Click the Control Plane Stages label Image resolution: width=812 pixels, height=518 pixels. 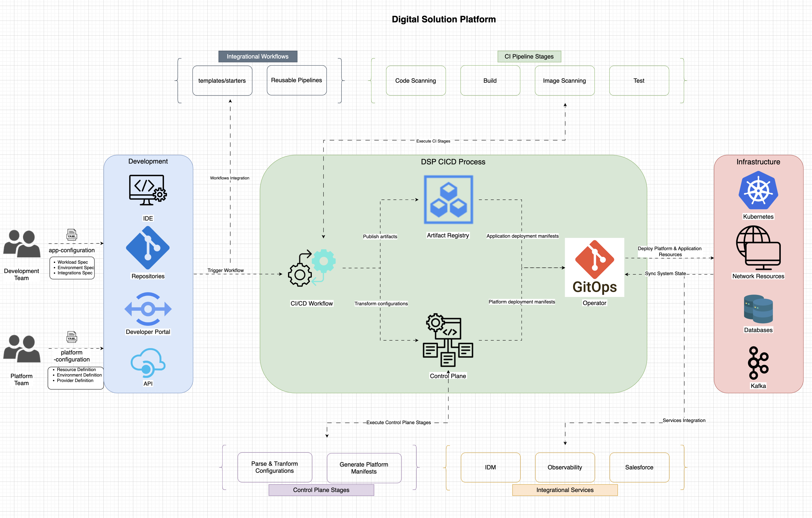tap(321, 490)
